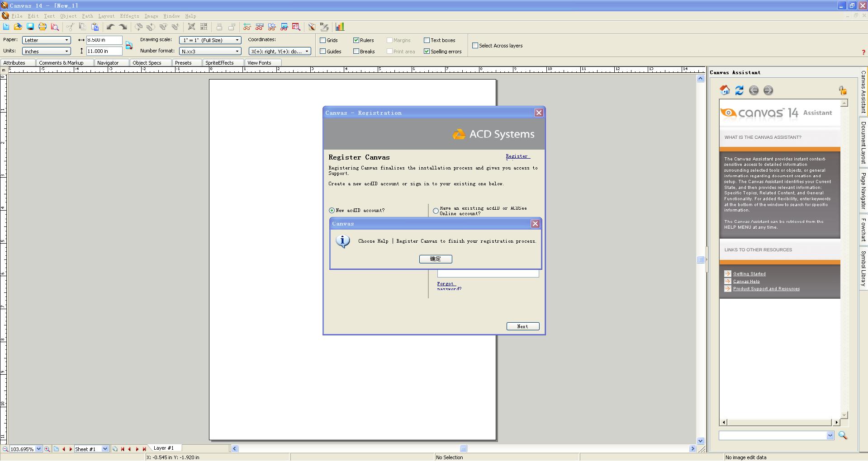The width and height of the screenshot is (868, 461).
Task: Click the paper height input field
Action: 104,52
